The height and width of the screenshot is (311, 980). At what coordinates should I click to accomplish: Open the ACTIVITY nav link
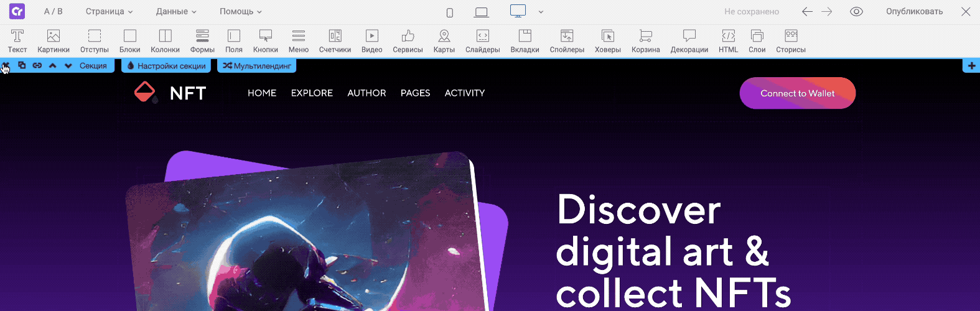465,93
